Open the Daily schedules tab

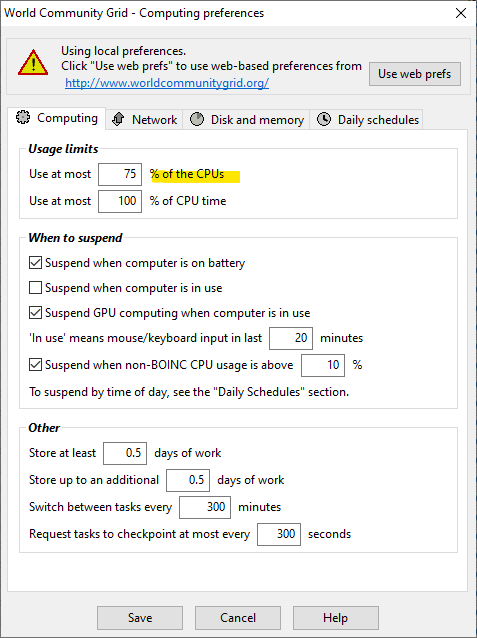[366, 120]
